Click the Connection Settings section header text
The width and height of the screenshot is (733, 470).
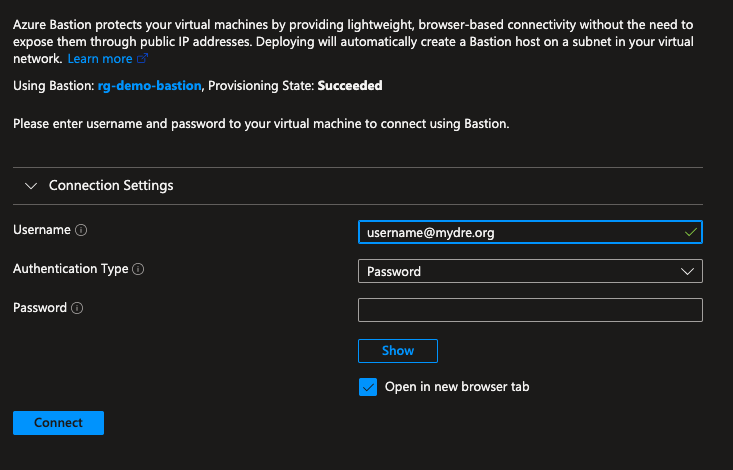click(x=111, y=186)
